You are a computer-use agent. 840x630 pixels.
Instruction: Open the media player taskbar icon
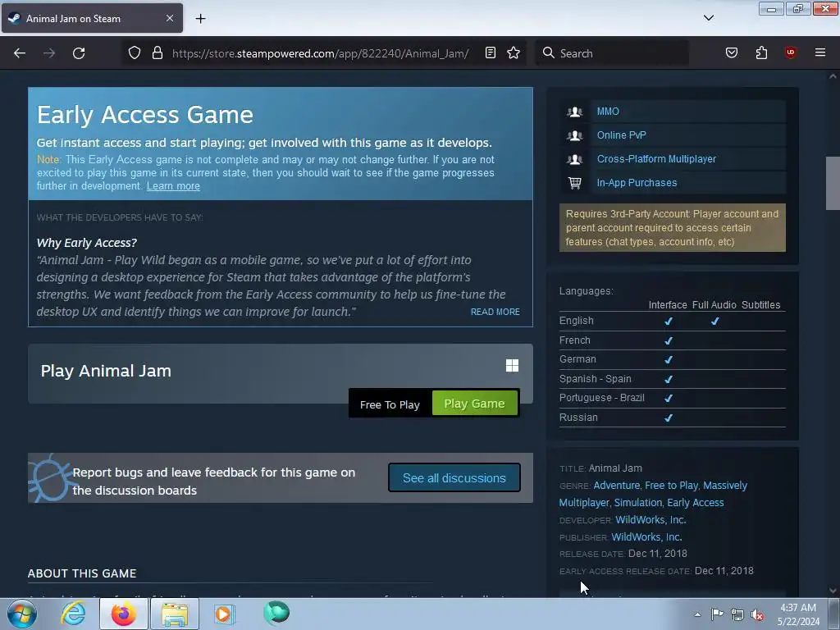(224, 614)
